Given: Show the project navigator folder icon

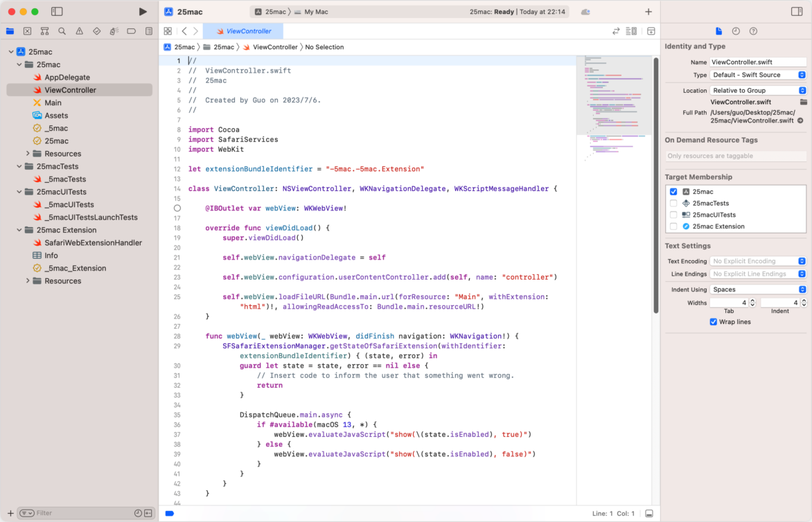Looking at the screenshot, I should pos(10,31).
